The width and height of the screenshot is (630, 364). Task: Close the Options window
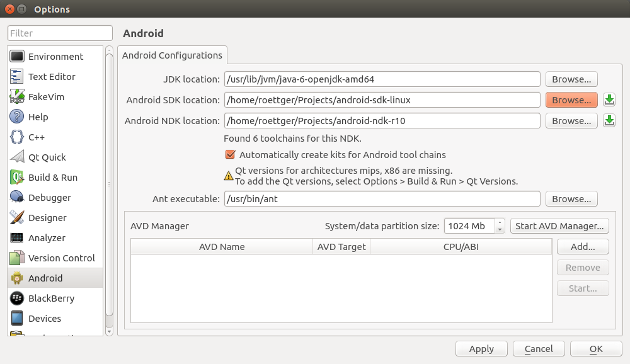pyautogui.click(x=9, y=9)
